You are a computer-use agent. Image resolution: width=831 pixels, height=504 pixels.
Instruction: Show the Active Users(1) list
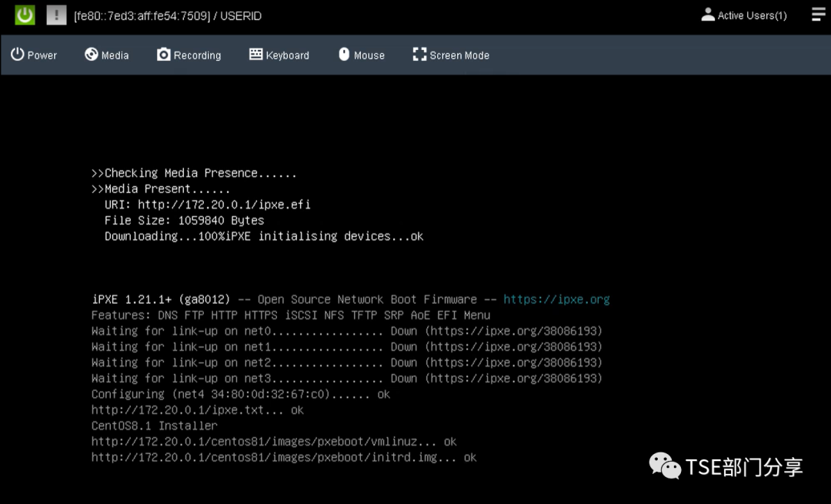click(x=743, y=15)
